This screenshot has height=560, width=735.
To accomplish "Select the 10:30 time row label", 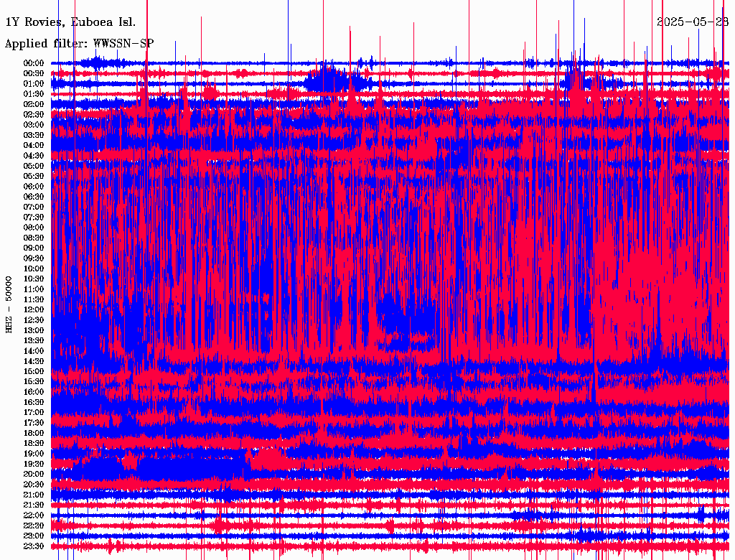I will 34,279.
